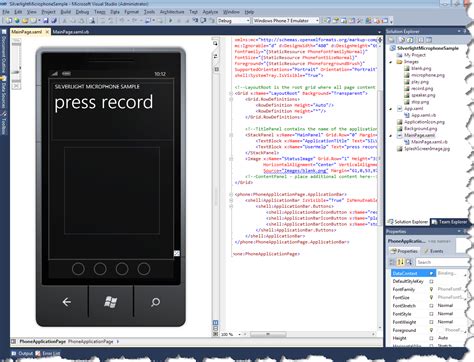Switch to the Events tab in Properties
Screen dimensions: 474x362
[434, 251]
